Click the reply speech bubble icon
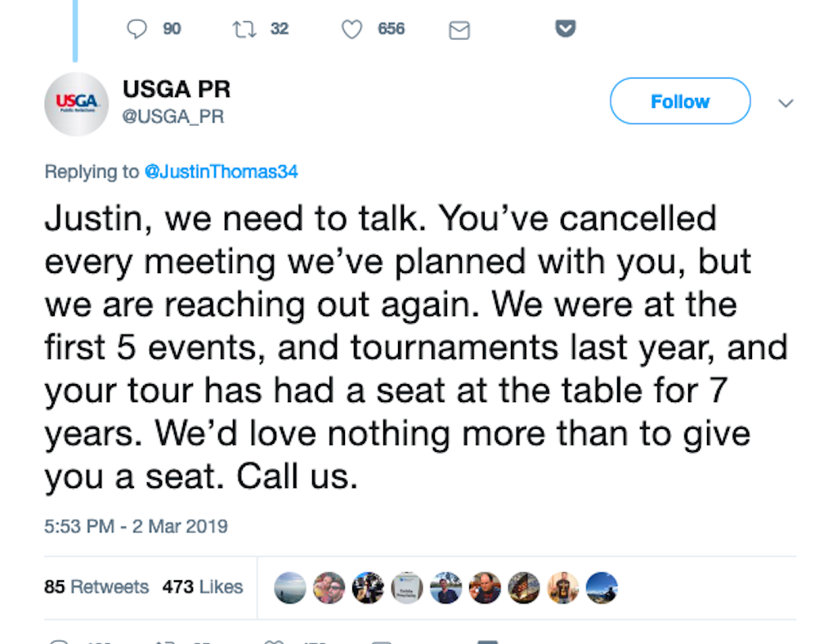The image size is (837, 644). coord(137,29)
